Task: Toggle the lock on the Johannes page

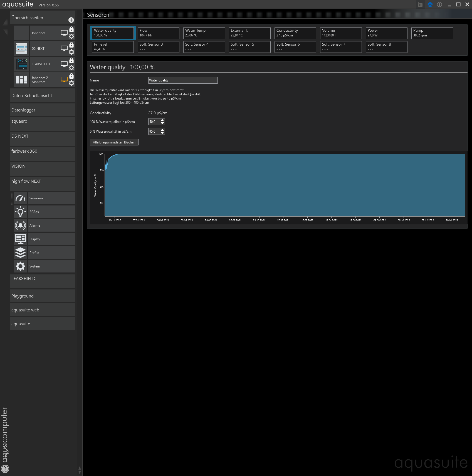Action: point(71,29)
